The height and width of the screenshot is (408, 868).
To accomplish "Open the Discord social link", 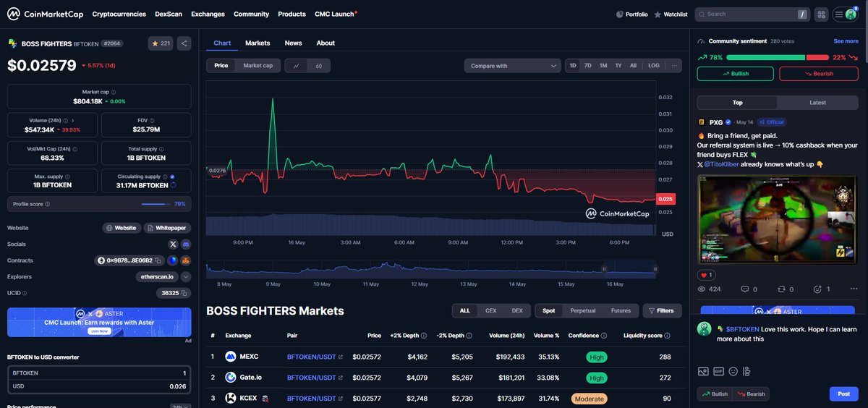I will (186, 245).
